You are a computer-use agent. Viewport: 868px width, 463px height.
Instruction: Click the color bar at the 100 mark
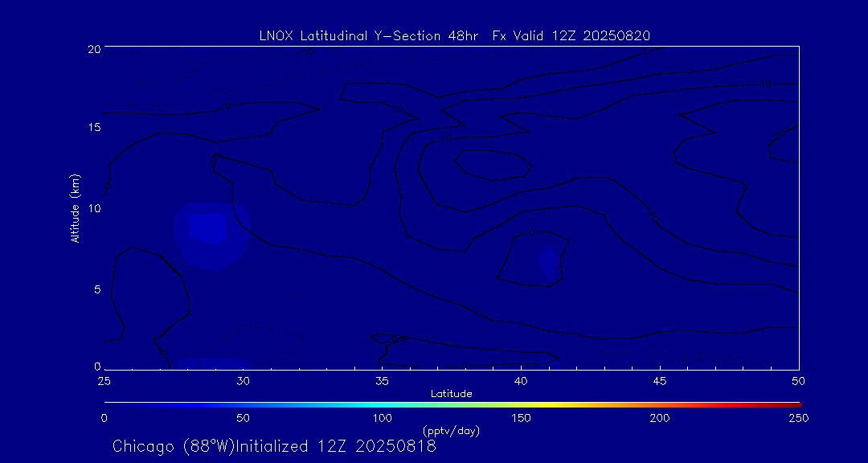383,404
